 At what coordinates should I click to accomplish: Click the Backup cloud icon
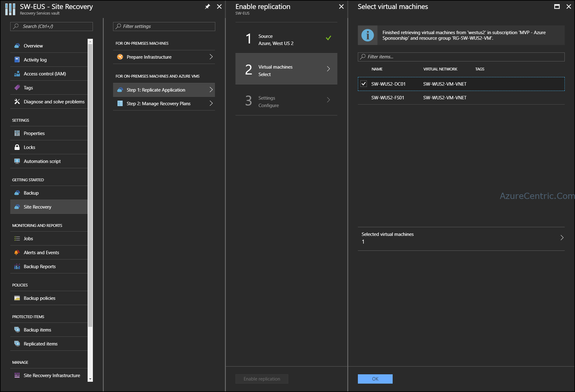[x=17, y=193]
